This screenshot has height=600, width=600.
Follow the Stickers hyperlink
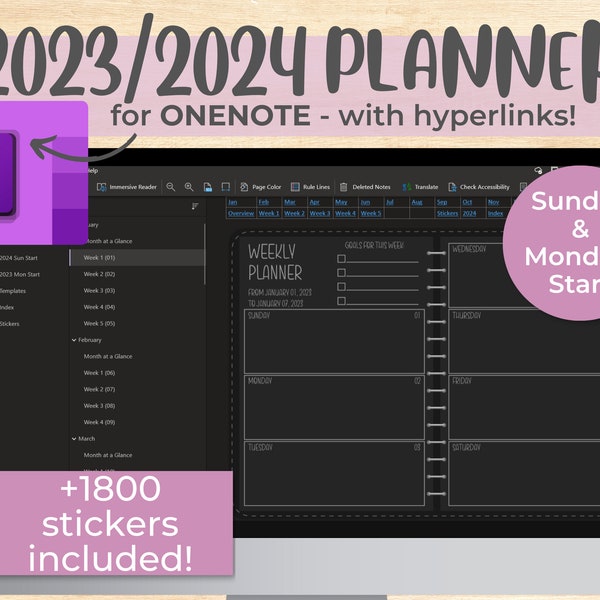pyautogui.click(x=447, y=214)
